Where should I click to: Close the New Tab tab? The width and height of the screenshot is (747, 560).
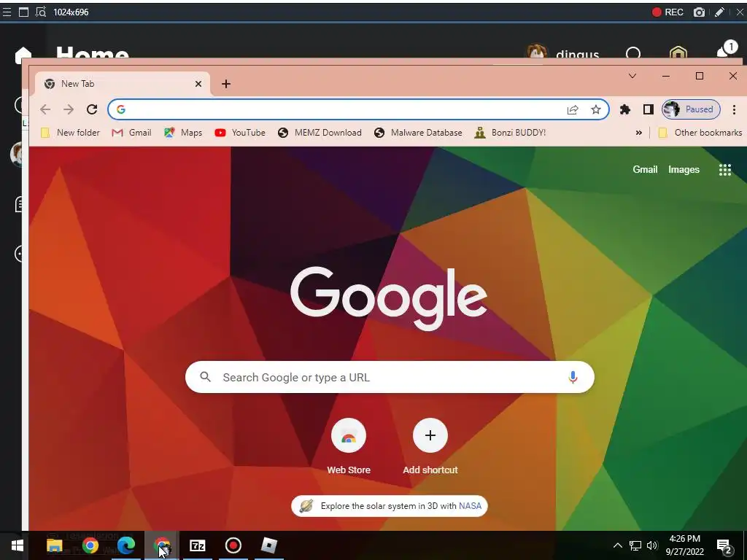[x=198, y=84]
